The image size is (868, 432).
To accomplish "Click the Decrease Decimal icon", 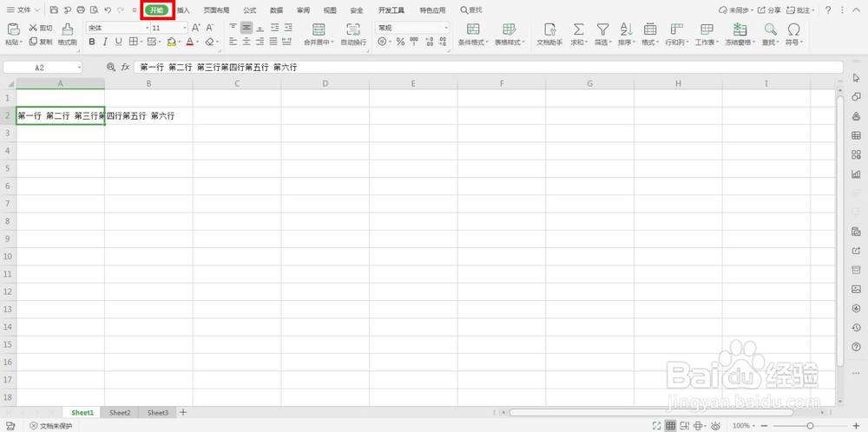I will click(443, 42).
